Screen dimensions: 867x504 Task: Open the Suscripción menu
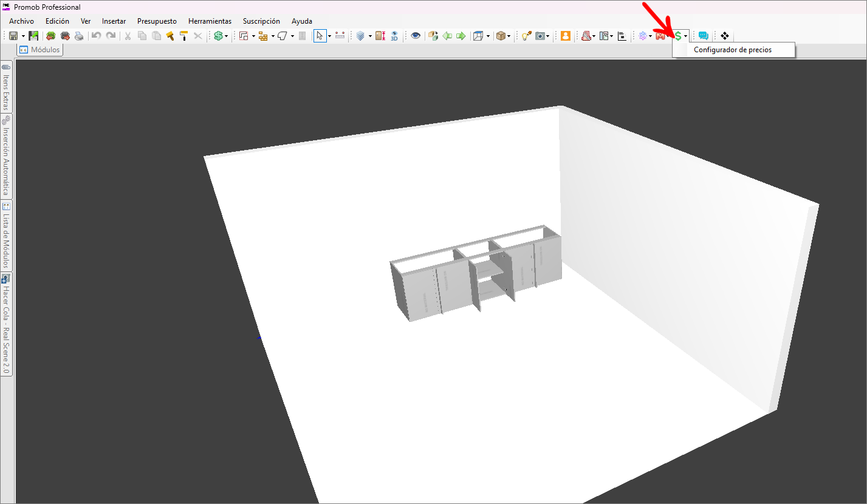261,21
